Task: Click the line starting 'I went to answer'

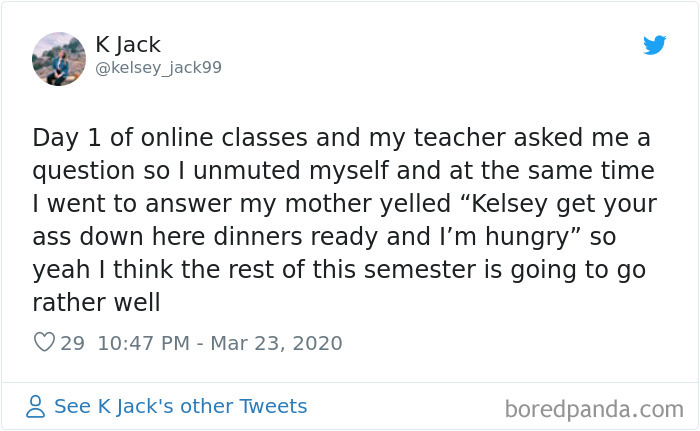Action: [x=345, y=204]
